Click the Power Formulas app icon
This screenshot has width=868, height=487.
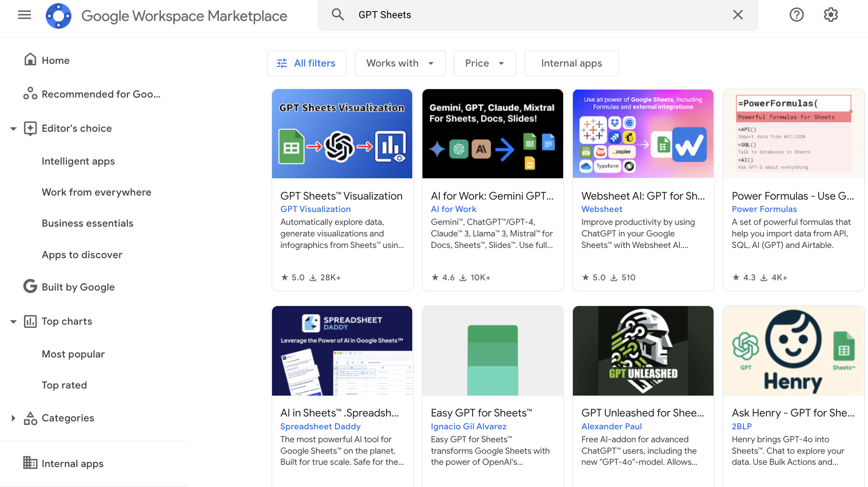pos(793,134)
